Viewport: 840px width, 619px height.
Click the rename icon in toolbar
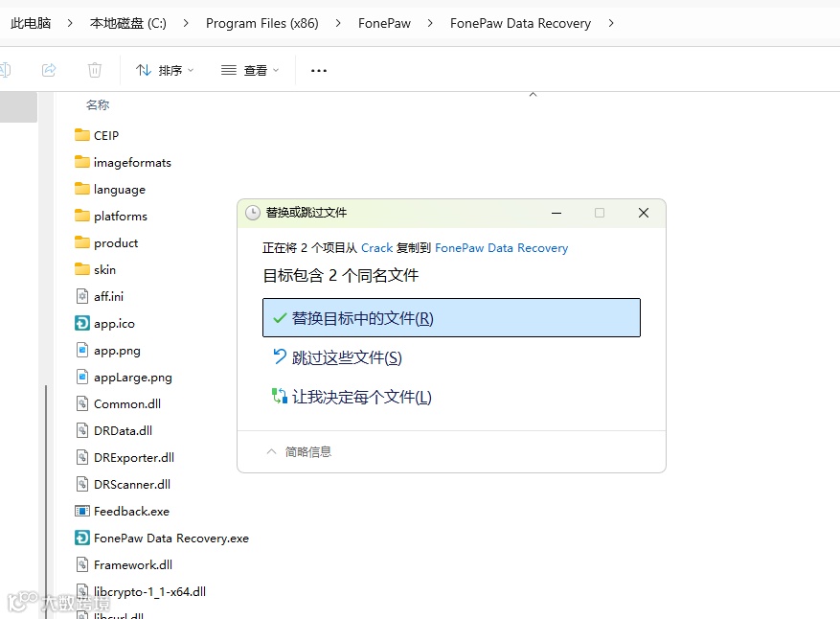(5, 70)
